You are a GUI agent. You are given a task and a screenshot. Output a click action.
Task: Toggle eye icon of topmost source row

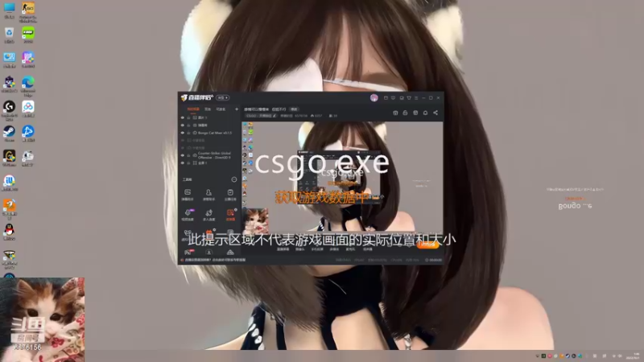[183, 117]
